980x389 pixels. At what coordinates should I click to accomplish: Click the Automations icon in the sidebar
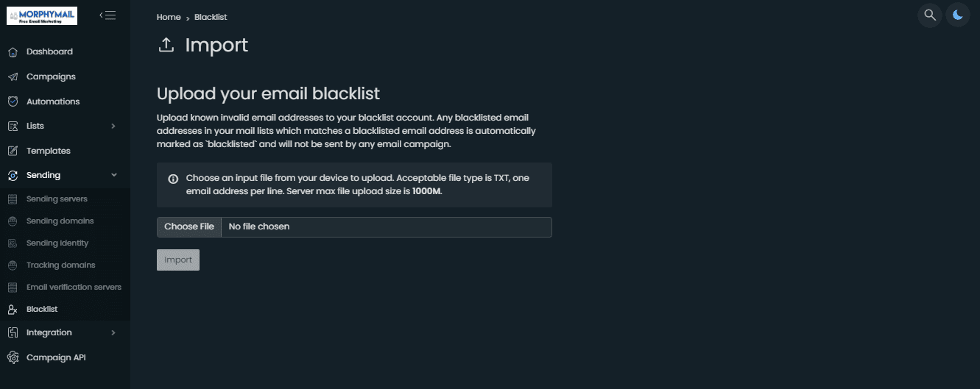pyautogui.click(x=13, y=101)
